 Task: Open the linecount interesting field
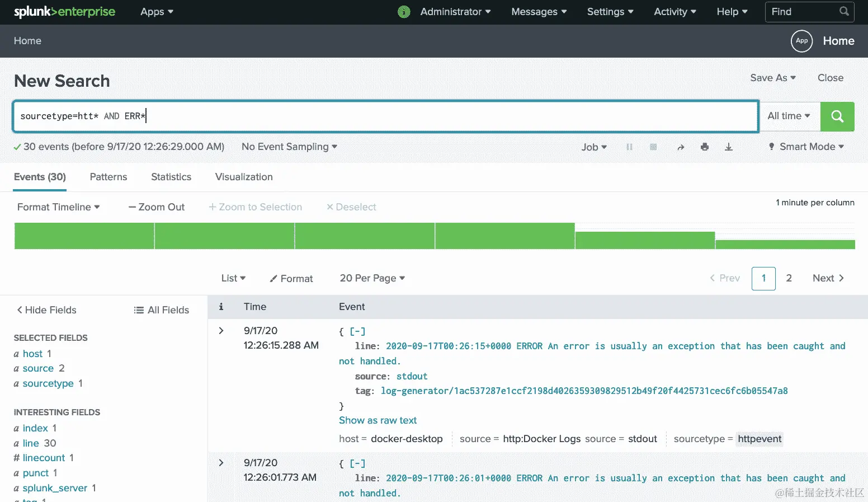pos(44,458)
